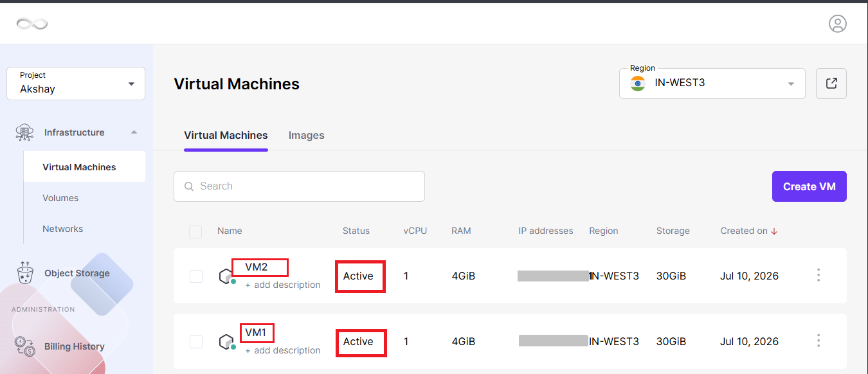This screenshot has height=374, width=868.
Task: Open the VM1 name link
Action: (256, 333)
